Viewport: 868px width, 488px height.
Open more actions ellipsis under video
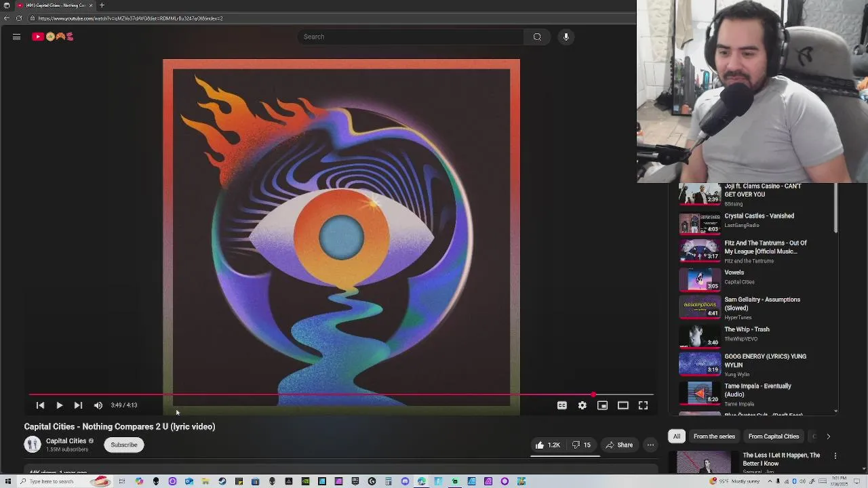650,445
